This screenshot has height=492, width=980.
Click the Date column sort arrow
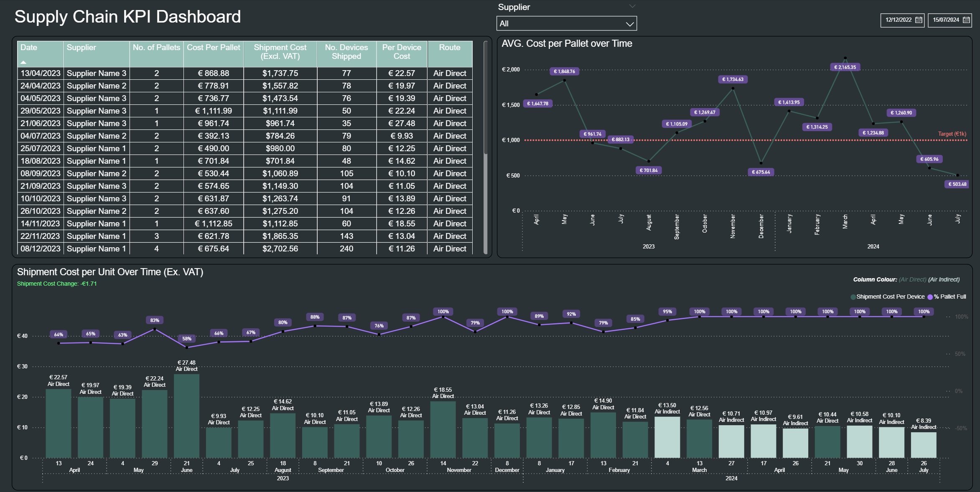(x=23, y=62)
